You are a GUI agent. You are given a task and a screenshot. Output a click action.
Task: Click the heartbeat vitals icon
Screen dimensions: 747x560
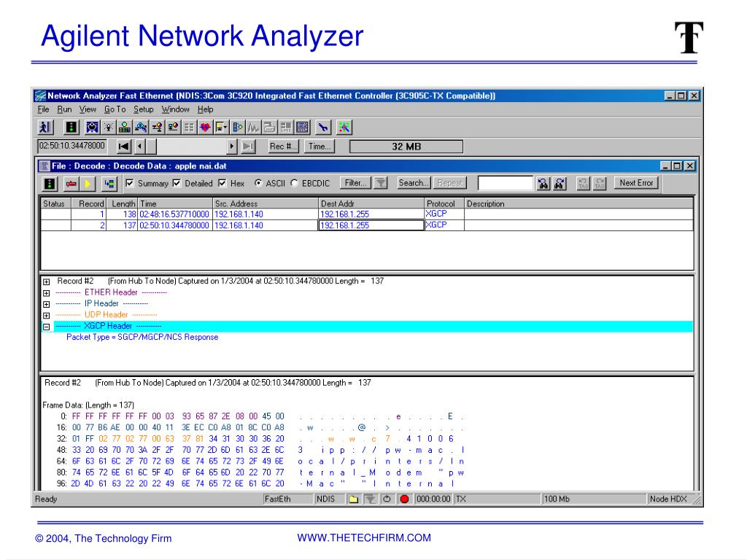coord(205,127)
